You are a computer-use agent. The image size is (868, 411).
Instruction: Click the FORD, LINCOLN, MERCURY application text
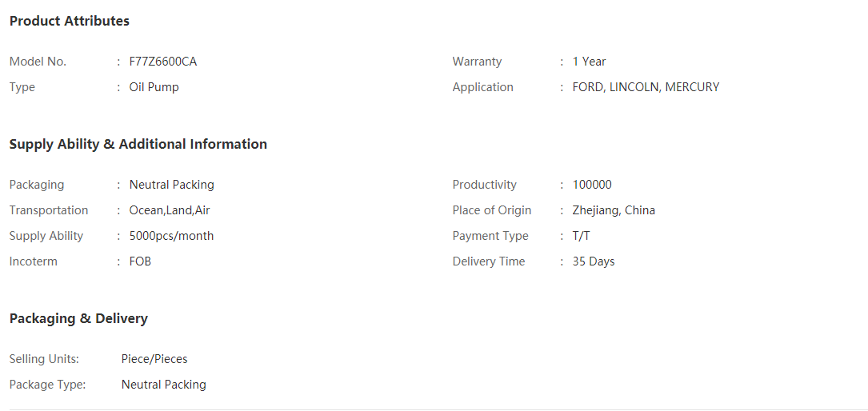point(646,87)
